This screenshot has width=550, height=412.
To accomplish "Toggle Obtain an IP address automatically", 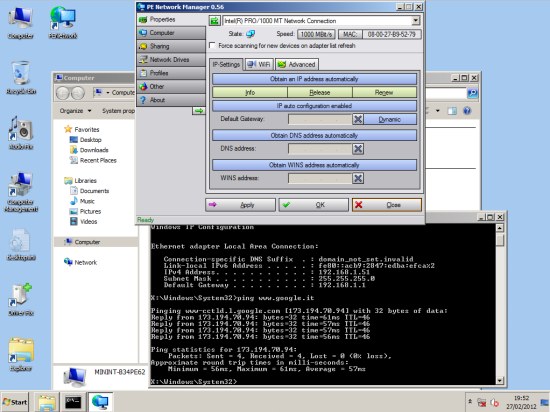I will [314, 79].
